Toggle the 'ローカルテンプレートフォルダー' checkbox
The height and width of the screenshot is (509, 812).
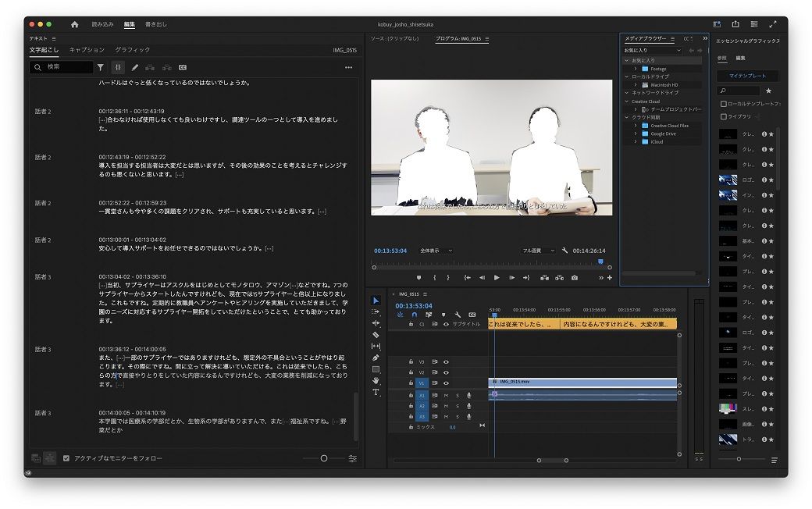[x=724, y=104]
